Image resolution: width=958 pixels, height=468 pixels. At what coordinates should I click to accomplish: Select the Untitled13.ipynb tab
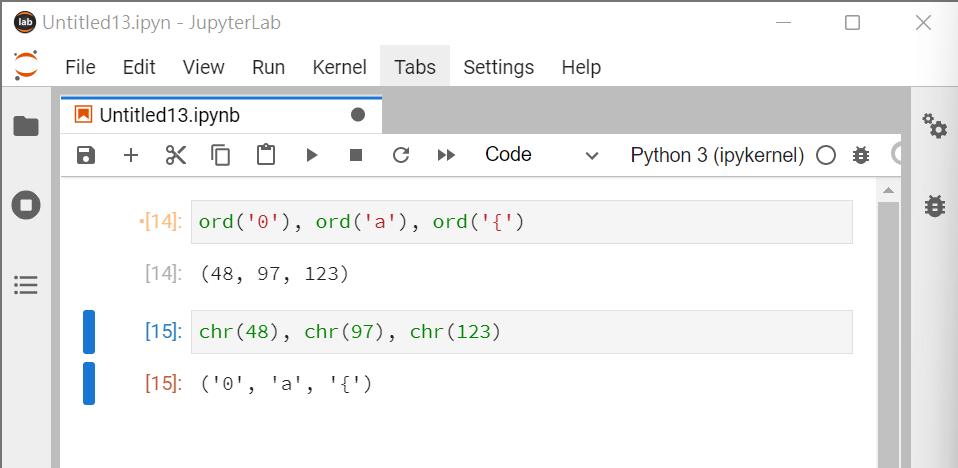pos(221,115)
